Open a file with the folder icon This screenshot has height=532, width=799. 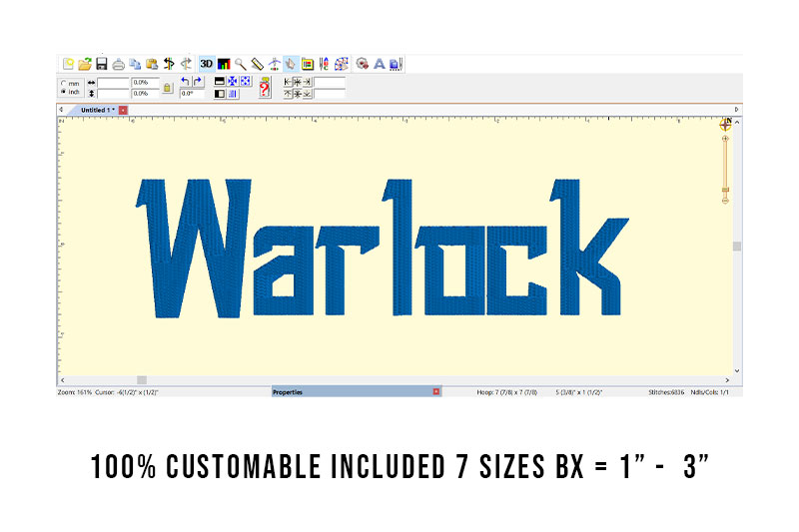pos(85,64)
